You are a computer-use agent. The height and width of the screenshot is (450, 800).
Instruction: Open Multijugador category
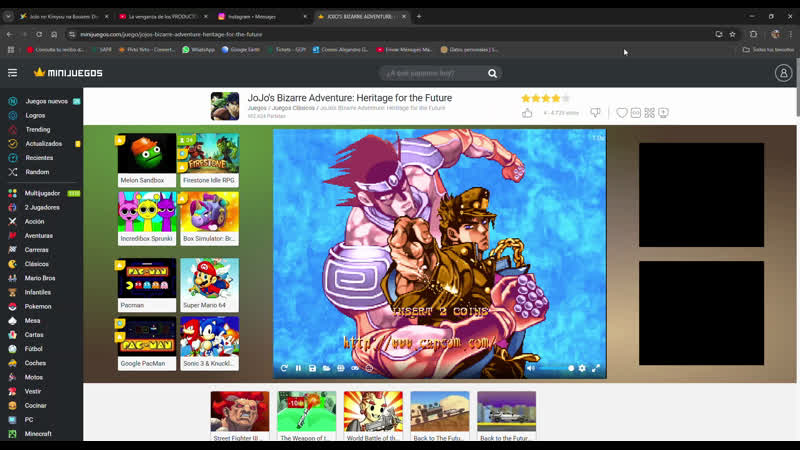tap(42, 193)
